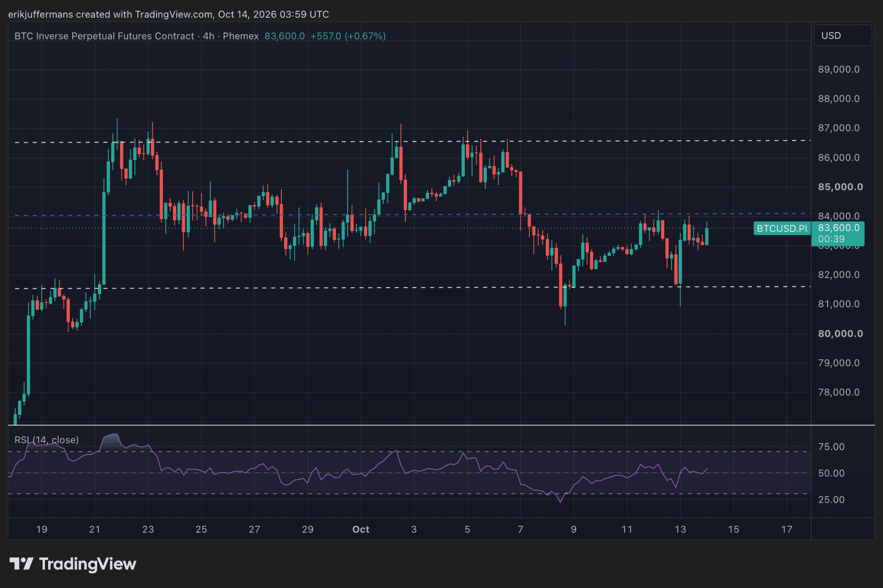Click the TradingView wordmark text
883x588 pixels.
(88, 564)
